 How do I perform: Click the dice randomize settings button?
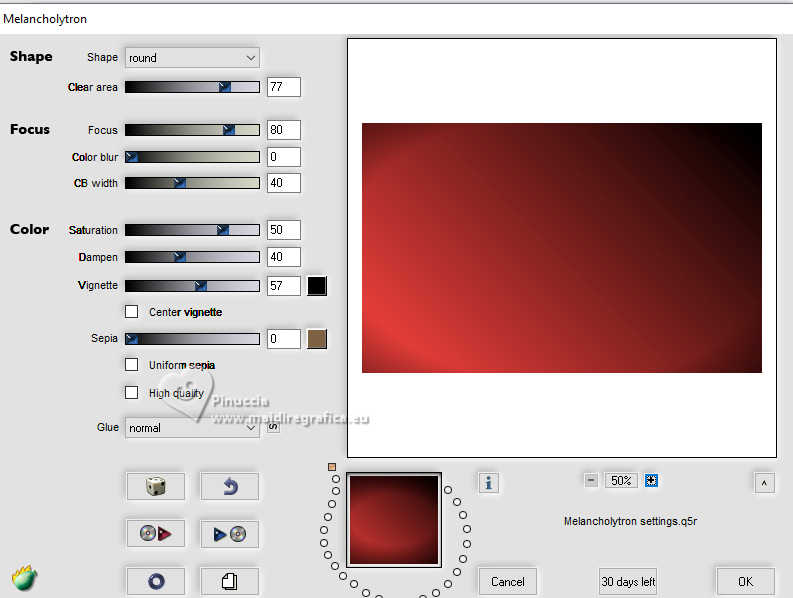(x=156, y=486)
